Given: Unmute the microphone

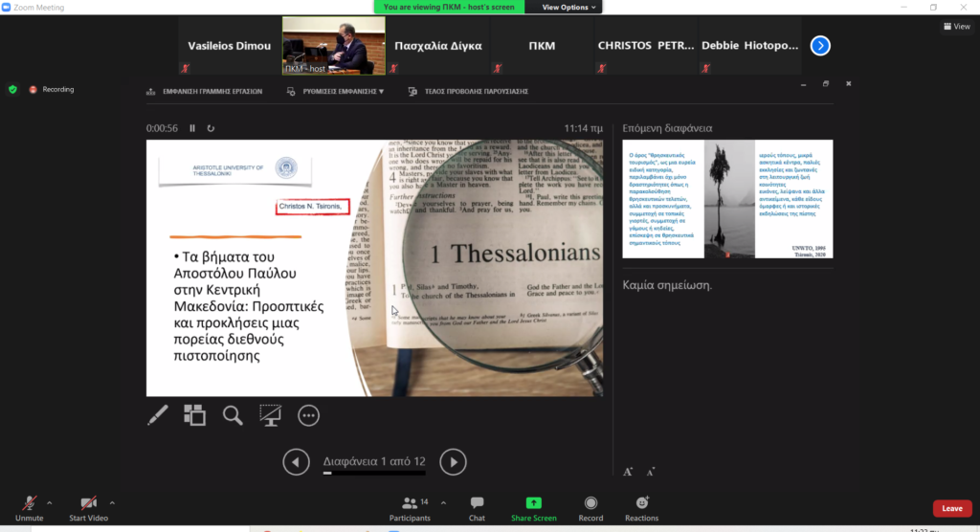Looking at the screenshot, I should [x=30, y=508].
